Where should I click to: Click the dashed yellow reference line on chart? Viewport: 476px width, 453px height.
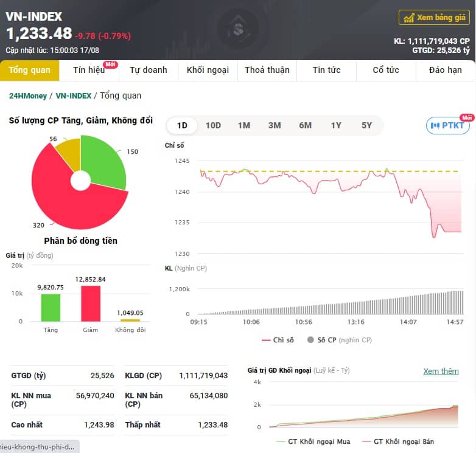click(x=329, y=171)
